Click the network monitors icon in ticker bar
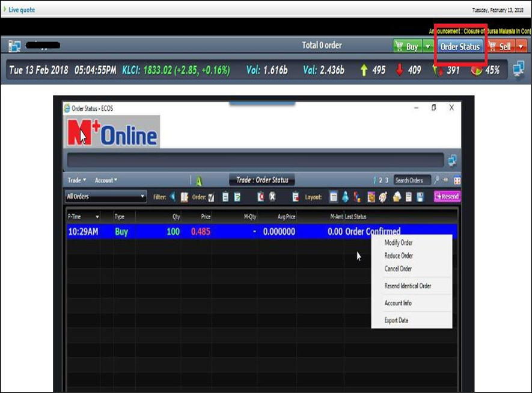532x393 pixels. coord(519,69)
